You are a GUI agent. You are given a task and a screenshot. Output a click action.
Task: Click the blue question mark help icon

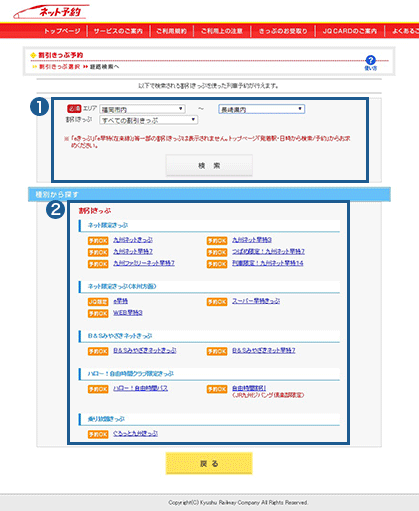(370, 60)
